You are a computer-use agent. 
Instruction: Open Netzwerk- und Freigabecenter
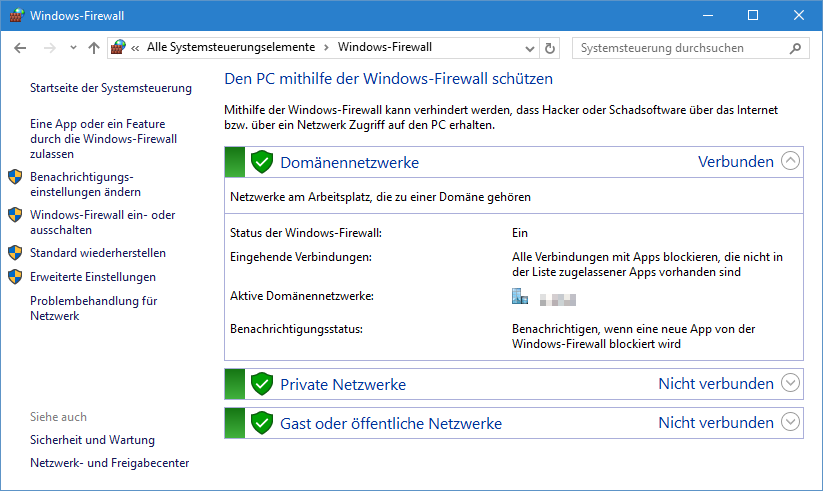click(x=109, y=463)
